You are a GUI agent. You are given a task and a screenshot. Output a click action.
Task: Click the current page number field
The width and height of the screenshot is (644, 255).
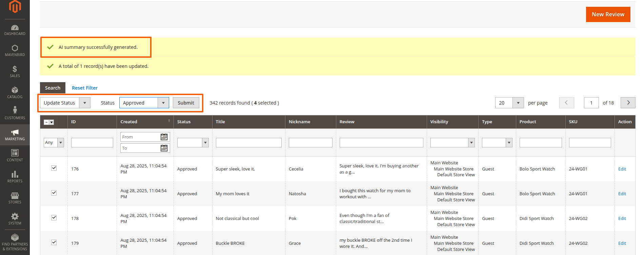point(591,103)
